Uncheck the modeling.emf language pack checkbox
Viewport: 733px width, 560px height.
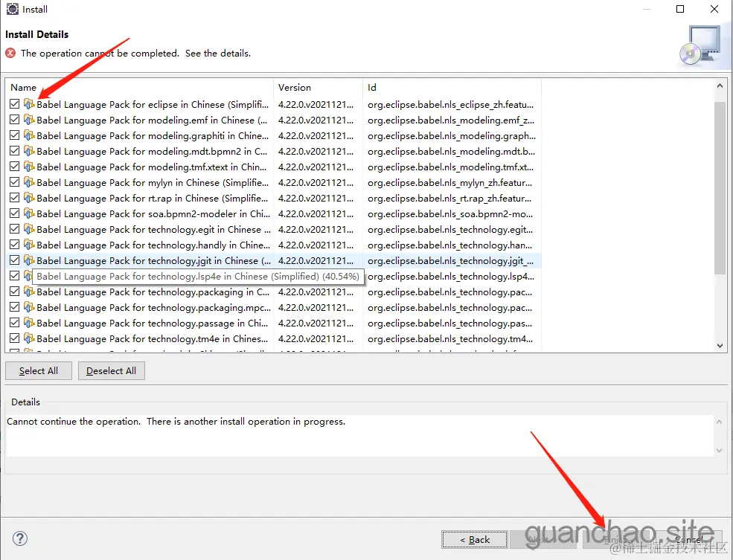14,120
